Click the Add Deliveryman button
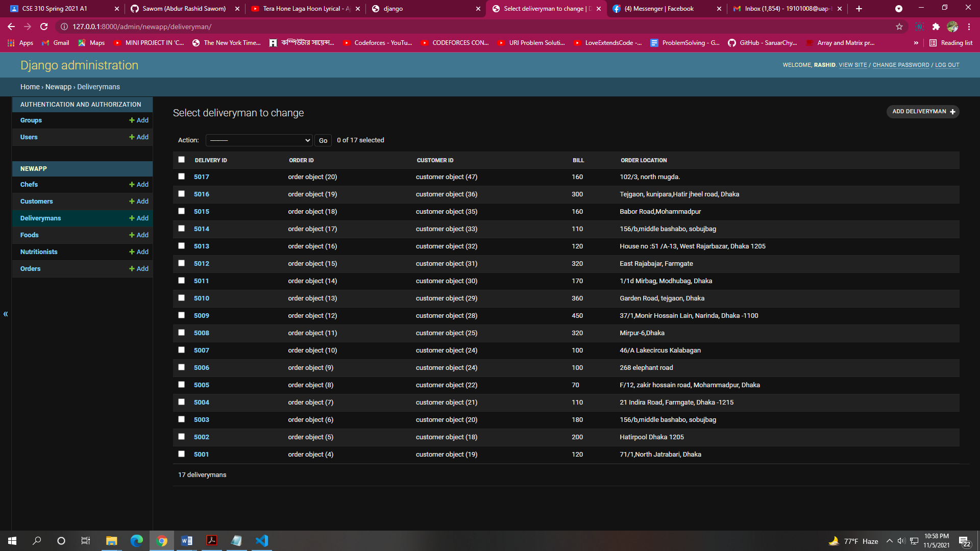 pos(923,112)
